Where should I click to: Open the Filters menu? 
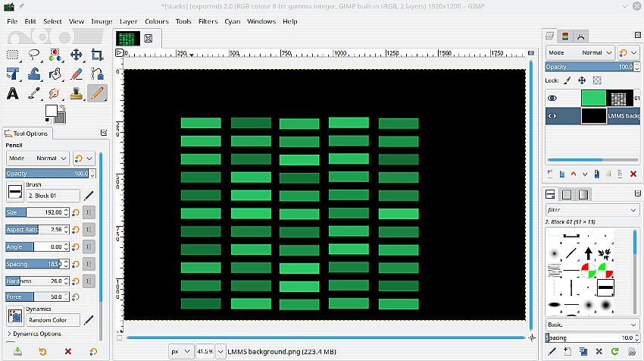coord(208,21)
